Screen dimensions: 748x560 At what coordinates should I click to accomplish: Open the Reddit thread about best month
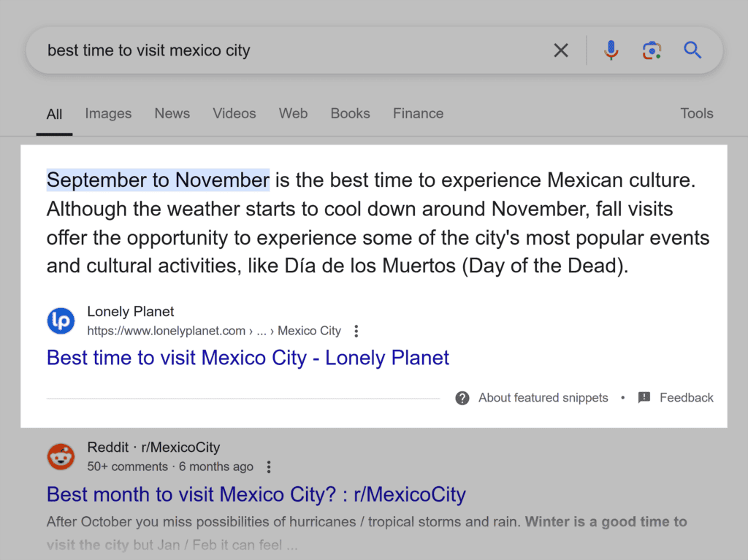click(256, 494)
